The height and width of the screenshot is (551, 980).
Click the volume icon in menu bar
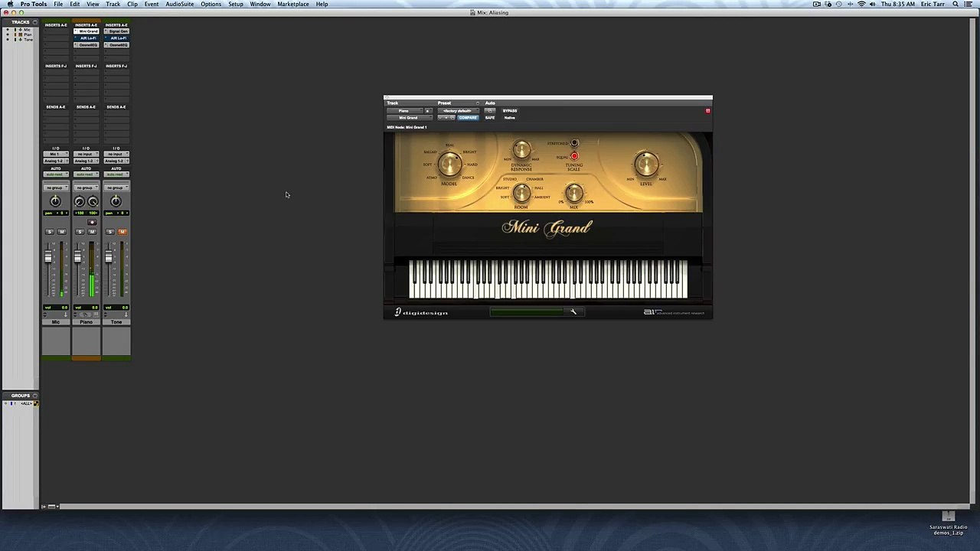873,5
